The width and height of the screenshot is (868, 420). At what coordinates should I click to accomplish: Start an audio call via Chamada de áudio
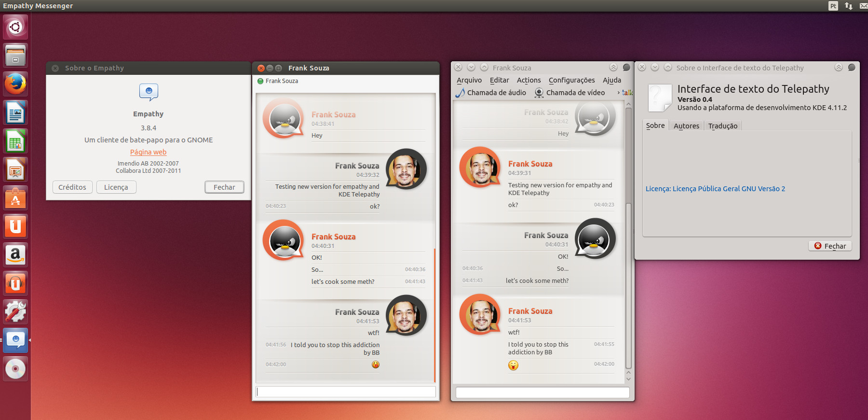(491, 93)
